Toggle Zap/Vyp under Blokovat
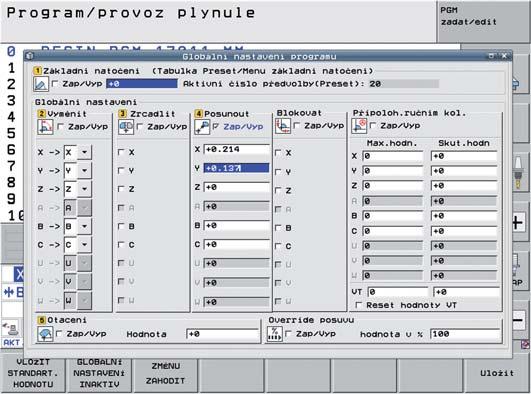 297,126
